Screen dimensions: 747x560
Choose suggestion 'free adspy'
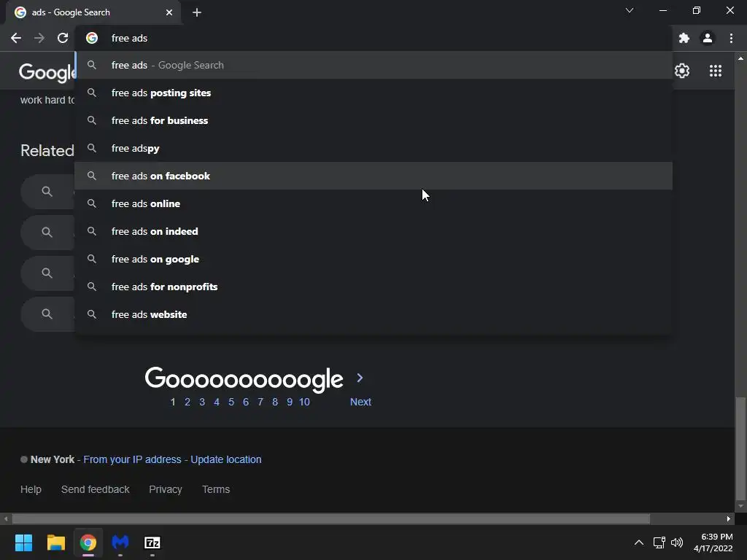[x=373, y=148]
